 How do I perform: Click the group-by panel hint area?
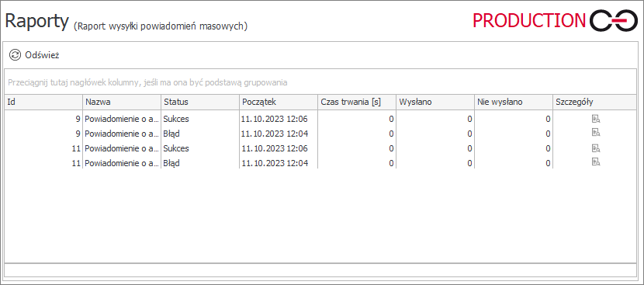coord(320,82)
